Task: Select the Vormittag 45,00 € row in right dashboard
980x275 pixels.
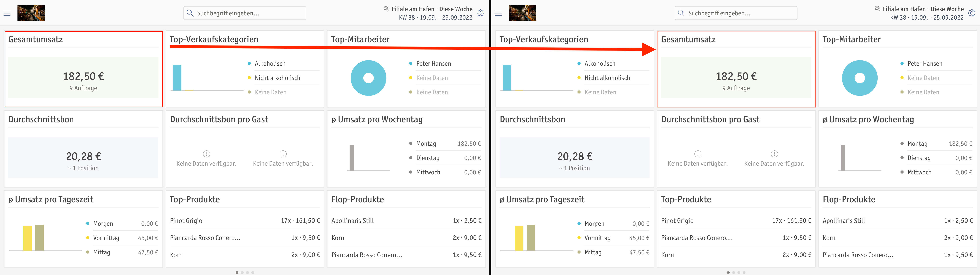Action: point(613,238)
